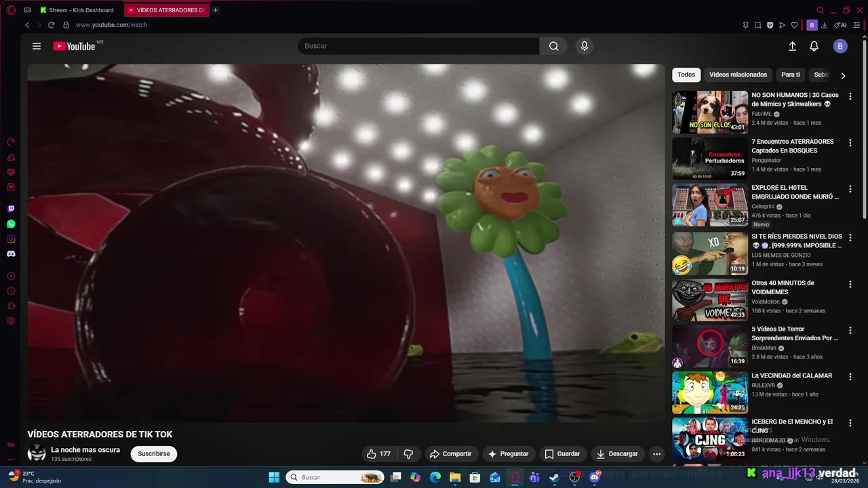Image resolution: width=868 pixels, height=488 pixels.
Task: Subscribe to La noche mas oscura
Action: (x=154, y=453)
